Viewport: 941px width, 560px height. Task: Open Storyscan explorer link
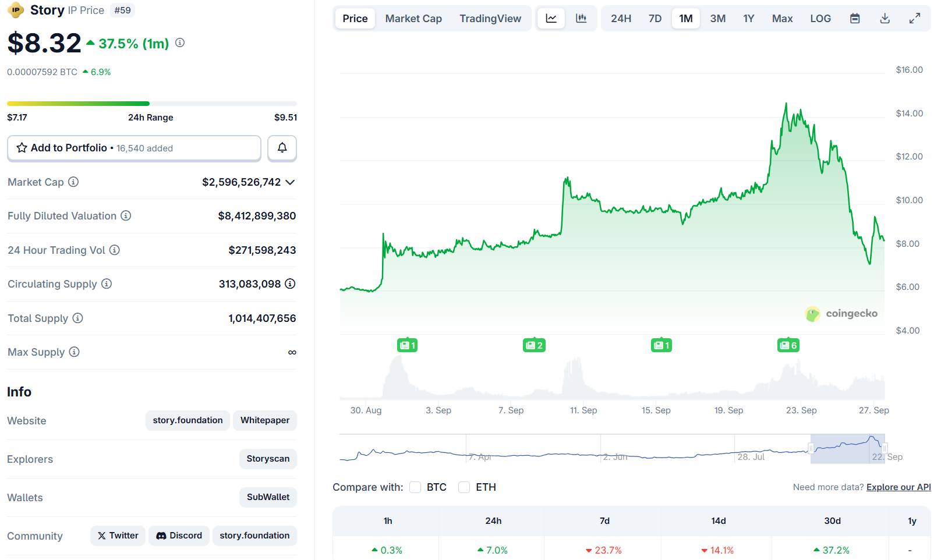pyautogui.click(x=268, y=459)
